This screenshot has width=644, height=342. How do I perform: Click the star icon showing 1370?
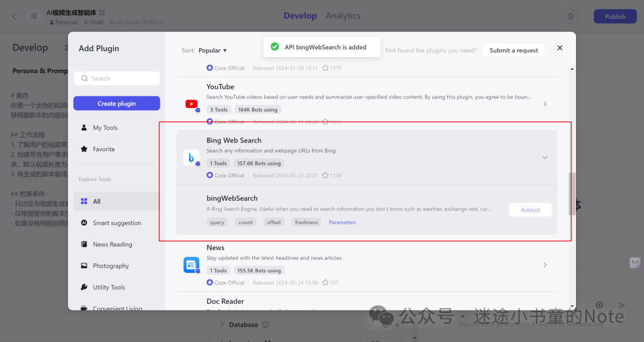coord(326,68)
